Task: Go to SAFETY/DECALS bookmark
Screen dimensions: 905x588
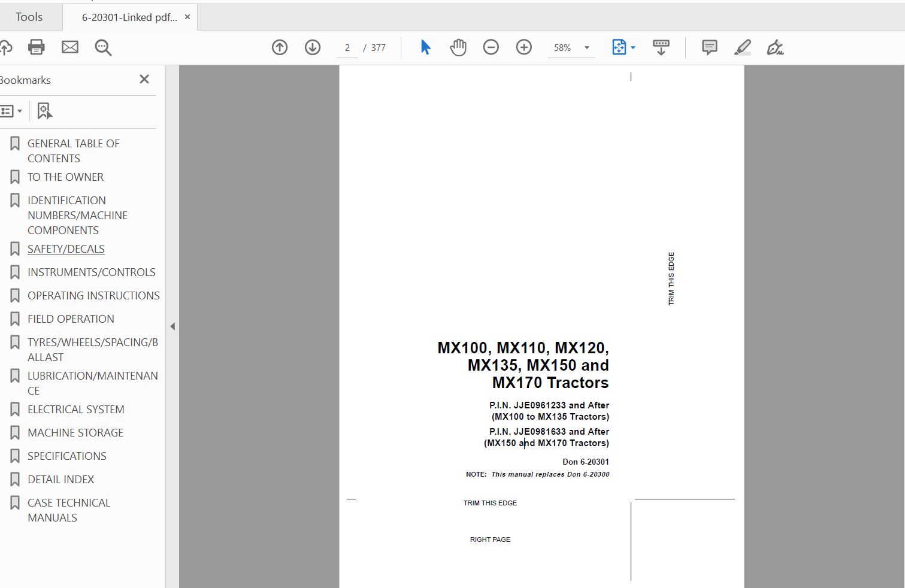Action: (66, 249)
